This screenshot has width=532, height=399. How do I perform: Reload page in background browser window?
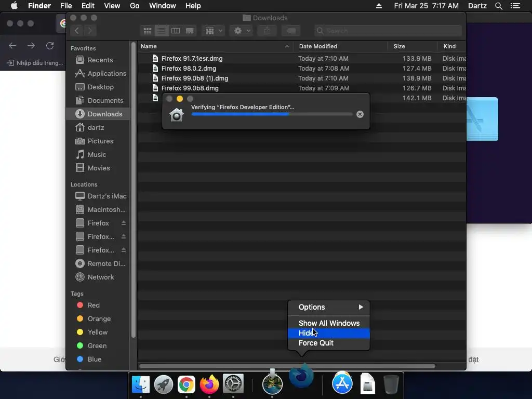point(50,46)
